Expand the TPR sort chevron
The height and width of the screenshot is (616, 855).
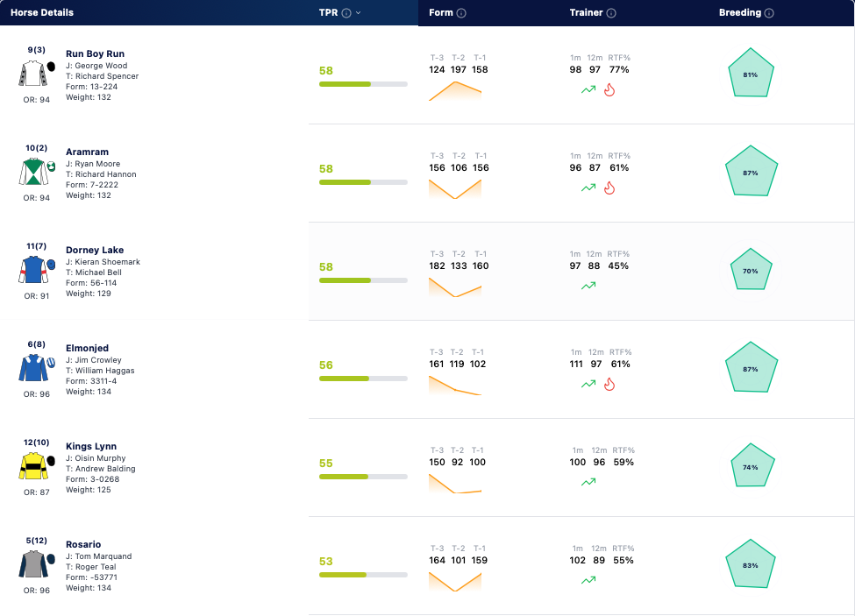point(359,13)
